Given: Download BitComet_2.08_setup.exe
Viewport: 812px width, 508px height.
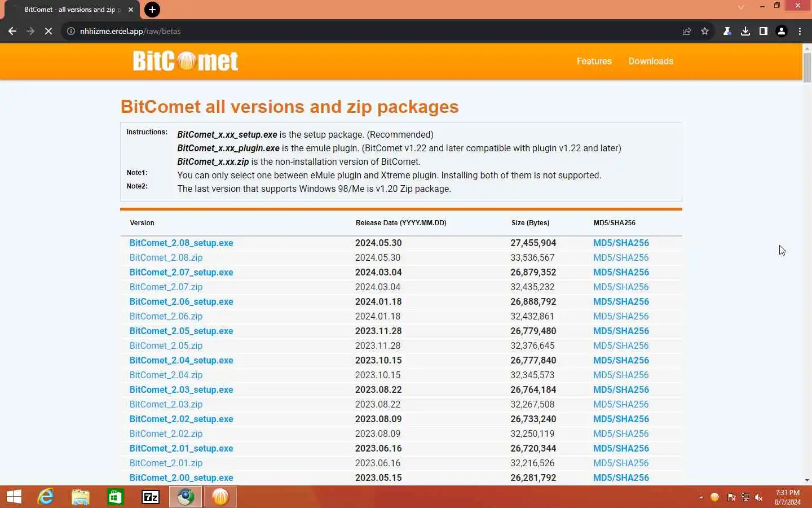Looking at the screenshot, I should pyautogui.click(x=181, y=243).
